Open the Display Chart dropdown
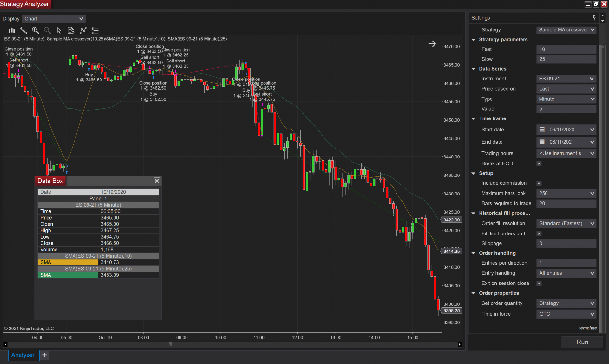Screen dimensions: 609x364 click(54, 19)
